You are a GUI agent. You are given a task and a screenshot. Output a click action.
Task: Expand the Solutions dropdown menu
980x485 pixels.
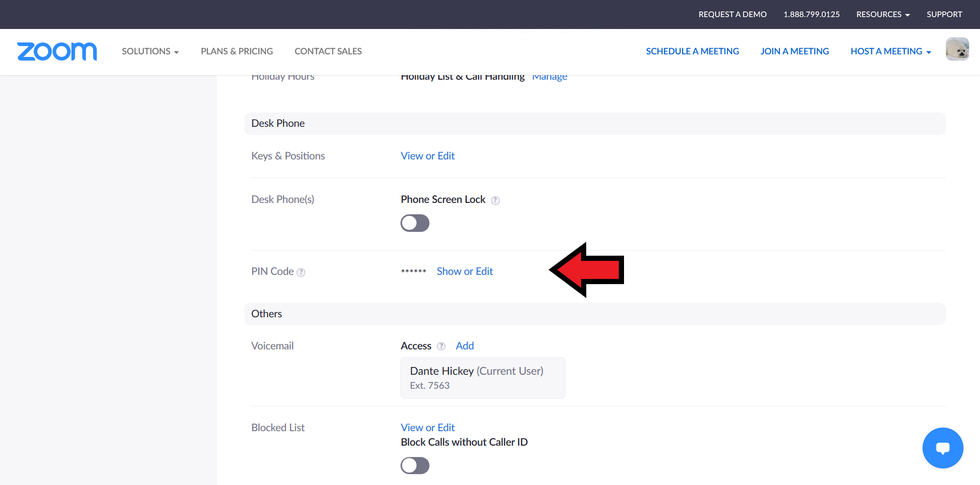150,51
